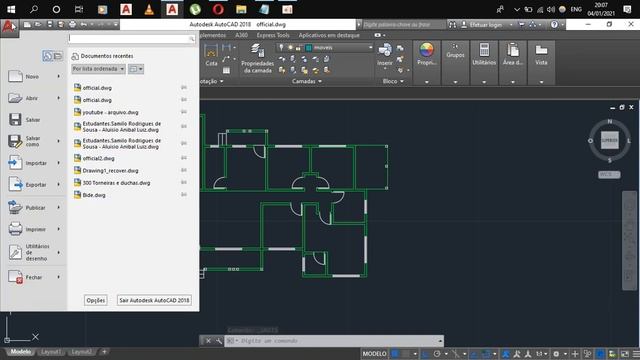The width and height of the screenshot is (640, 360).
Task: Open the Importar submenu
Action: click(x=34, y=163)
